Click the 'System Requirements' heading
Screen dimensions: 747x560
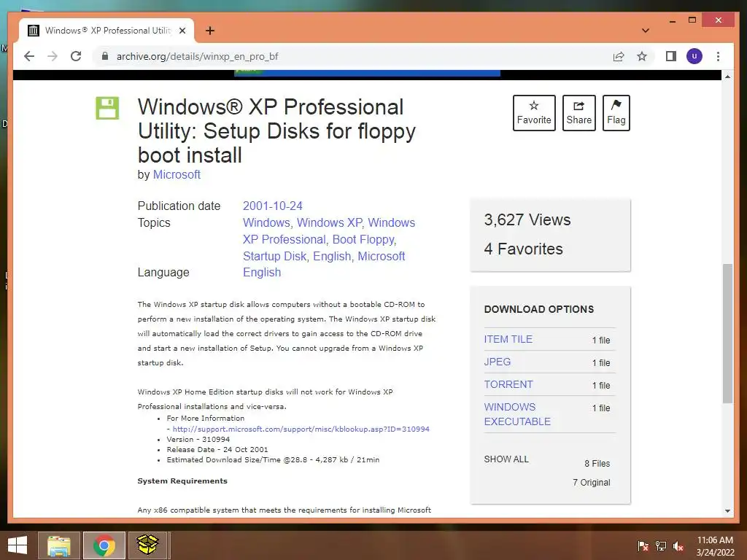(x=182, y=481)
